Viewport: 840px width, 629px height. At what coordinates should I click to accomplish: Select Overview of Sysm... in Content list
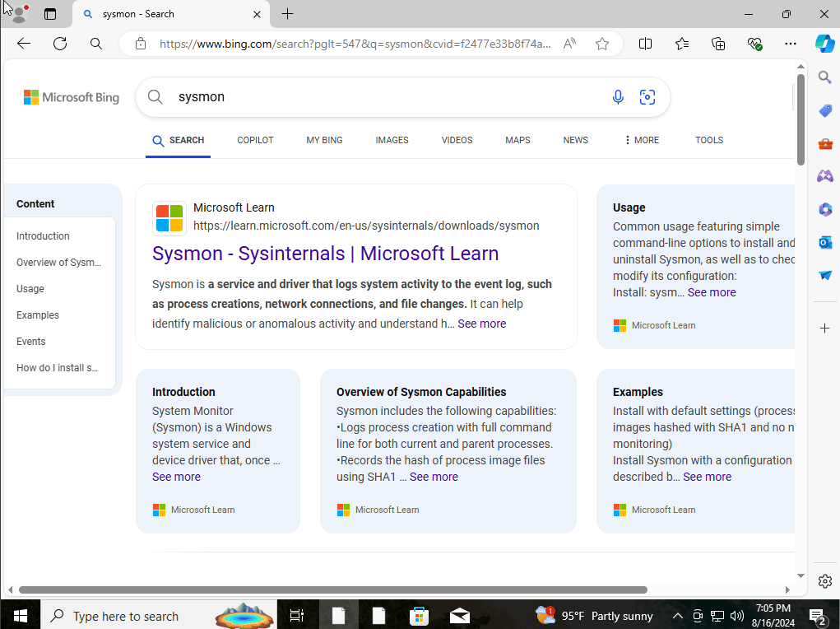(x=58, y=262)
